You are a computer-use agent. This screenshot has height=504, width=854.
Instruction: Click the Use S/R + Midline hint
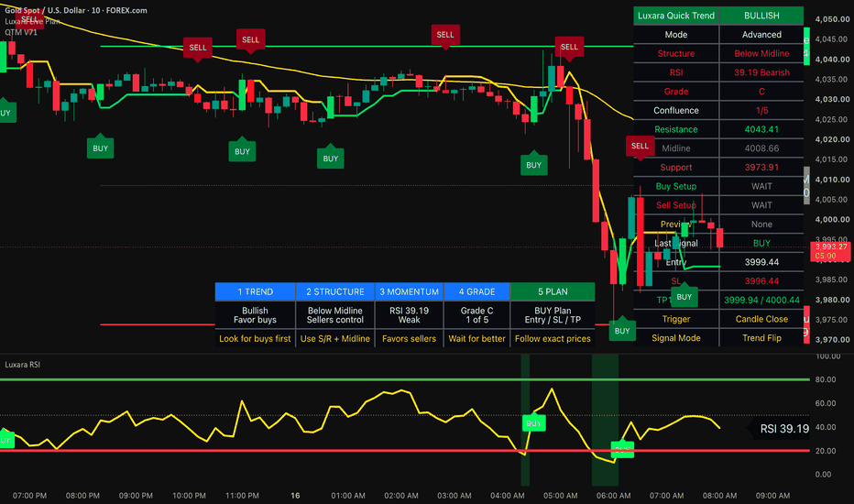tap(335, 338)
